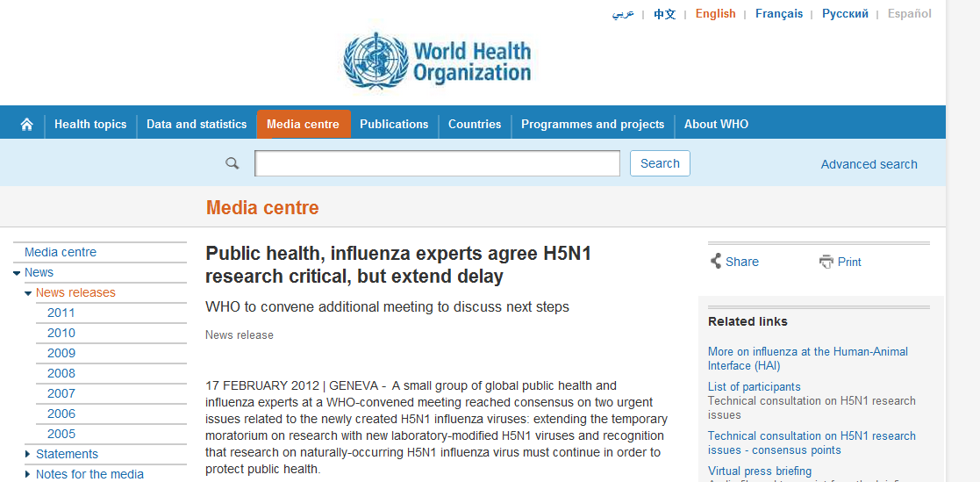Select the Media centre tab
980x482 pixels.
tap(304, 125)
